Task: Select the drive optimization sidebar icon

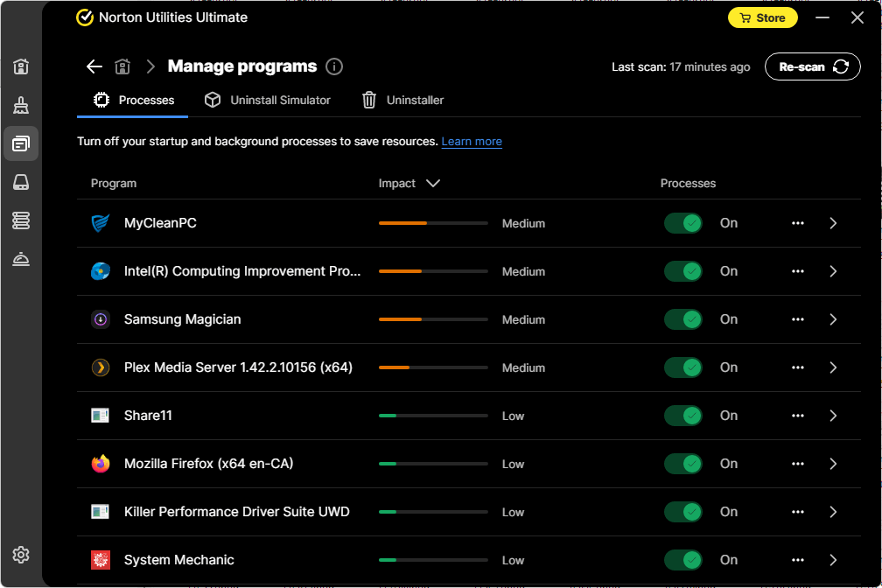Action: pyautogui.click(x=20, y=182)
